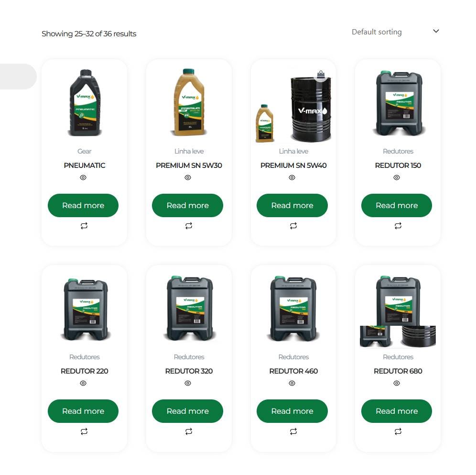This screenshot has width=476, height=475.
Task: Click compare icon under REDUTOR 460
Action: point(293,431)
